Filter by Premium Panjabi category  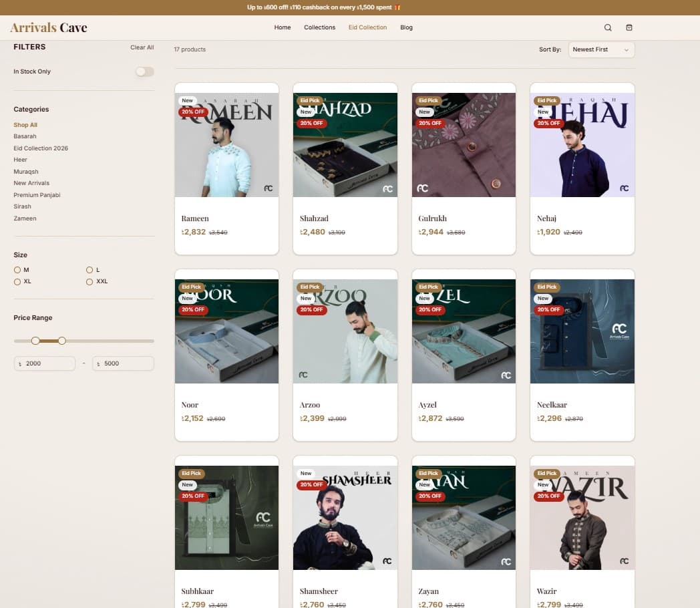point(37,195)
